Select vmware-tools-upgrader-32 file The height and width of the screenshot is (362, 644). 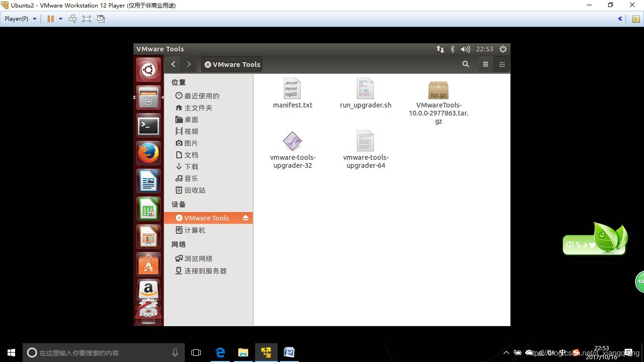[x=293, y=150]
